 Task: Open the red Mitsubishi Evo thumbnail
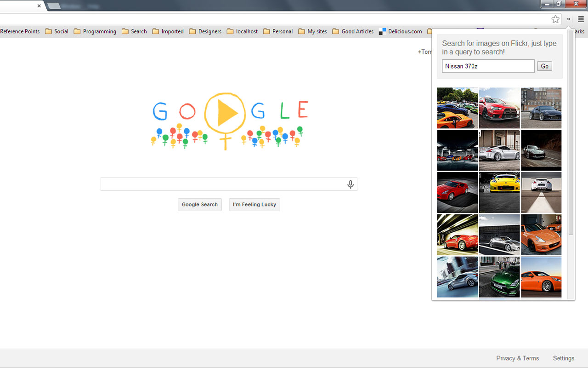499,108
